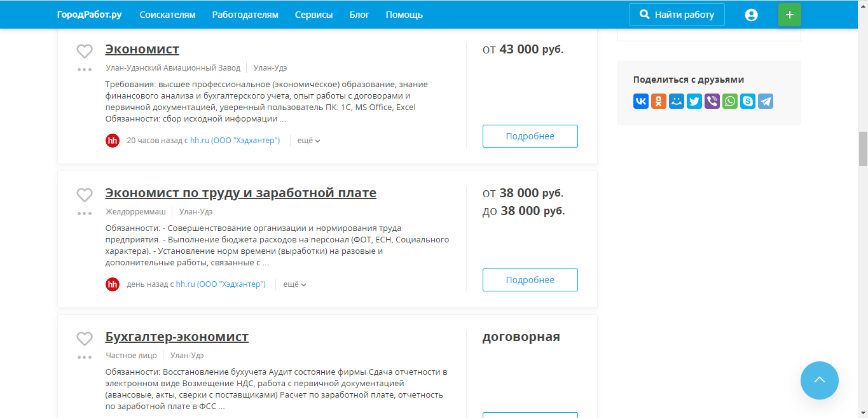This screenshot has width=868, height=418.
Task: Share on Twitter
Action: [694, 101]
